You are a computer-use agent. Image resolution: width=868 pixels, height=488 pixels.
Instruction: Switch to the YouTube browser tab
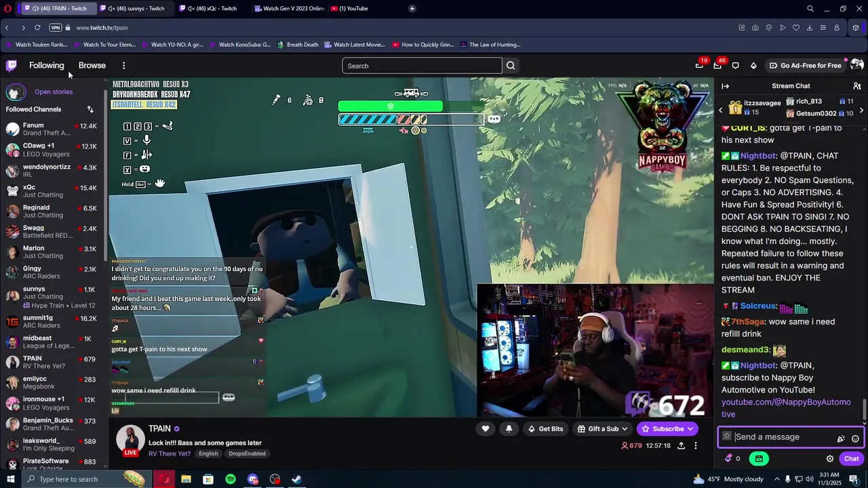click(x=349, y=9)
